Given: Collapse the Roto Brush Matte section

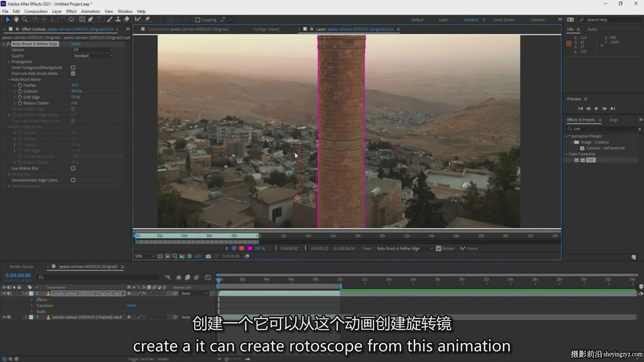Looking at the screenshot, I should [9, 79].
